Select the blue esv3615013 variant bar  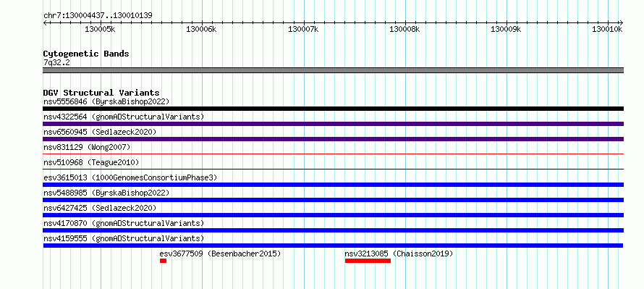point(333,185)
